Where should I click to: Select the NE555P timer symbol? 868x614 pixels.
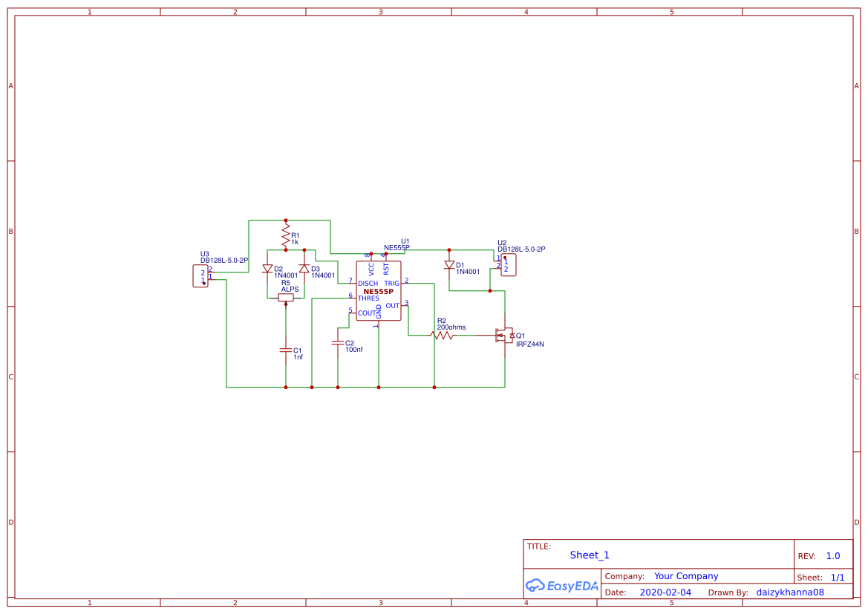(x=379, y=290)
